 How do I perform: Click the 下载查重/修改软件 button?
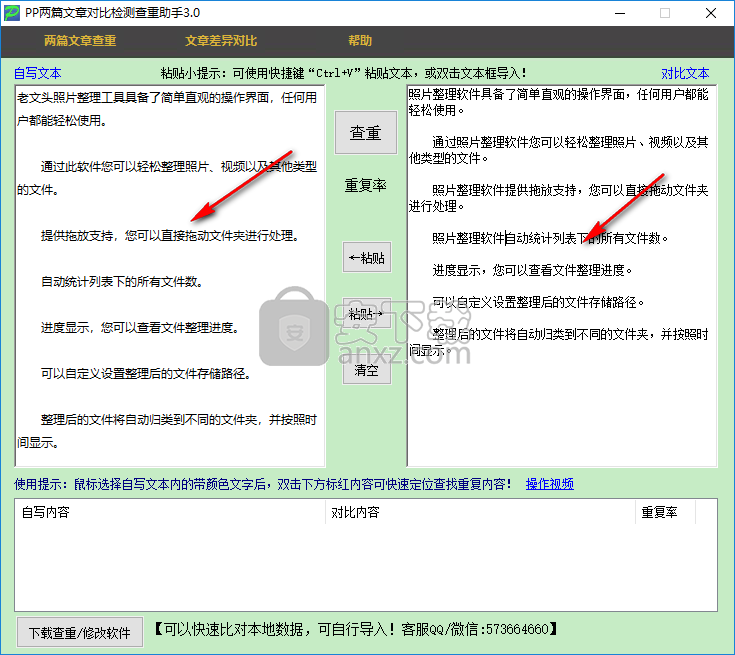[x=80, y=632]
